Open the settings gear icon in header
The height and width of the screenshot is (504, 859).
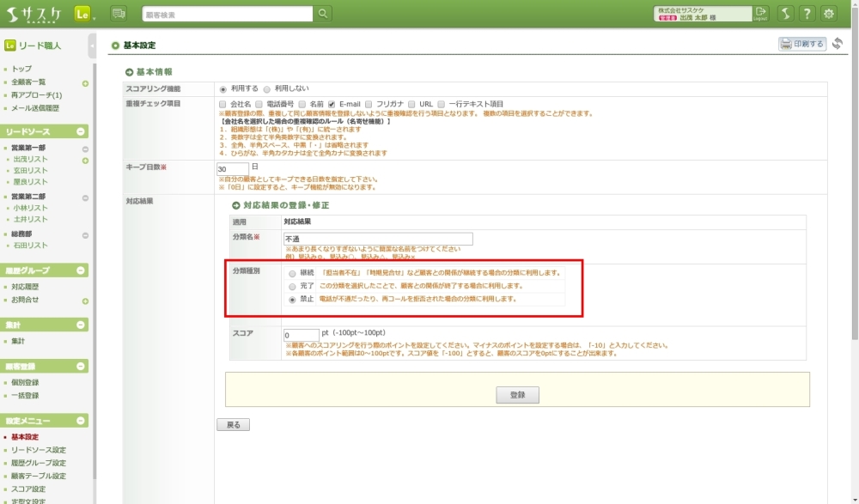point(829,13)
